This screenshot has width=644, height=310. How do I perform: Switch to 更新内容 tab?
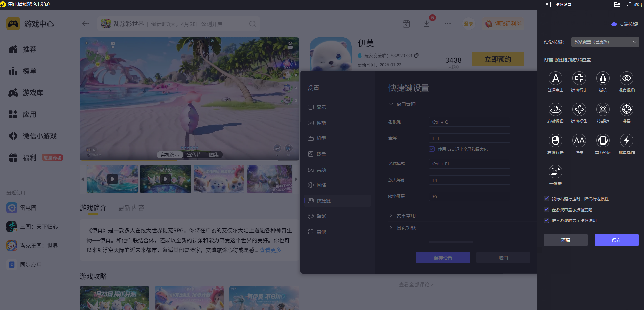[x=131, y=208]
